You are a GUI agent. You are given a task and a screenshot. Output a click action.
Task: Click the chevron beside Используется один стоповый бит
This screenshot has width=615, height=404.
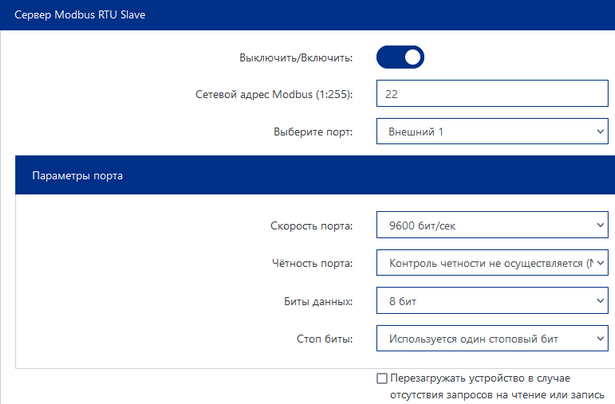[600, 338]
